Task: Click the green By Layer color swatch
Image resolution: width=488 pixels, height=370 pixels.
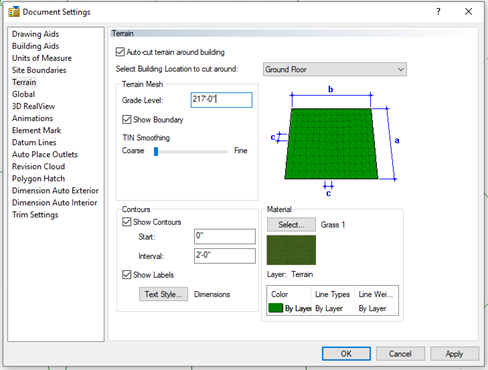Action: (275, 308)
